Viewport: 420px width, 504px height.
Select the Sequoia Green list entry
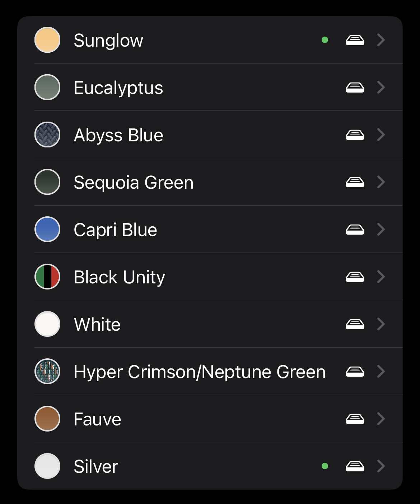(x=134, y=183)
